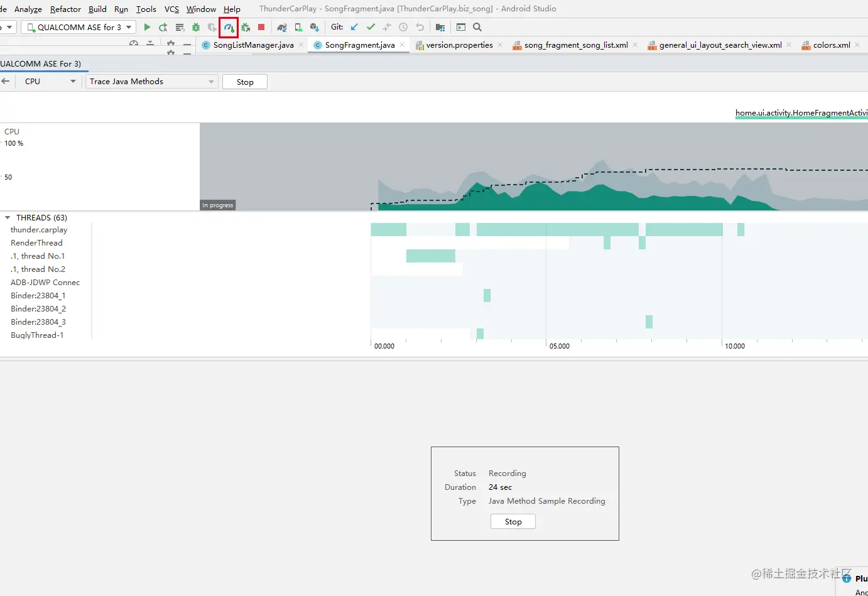Select the thread No.2 row
Viewport: 868px width, 596px height.
point(38,269)
